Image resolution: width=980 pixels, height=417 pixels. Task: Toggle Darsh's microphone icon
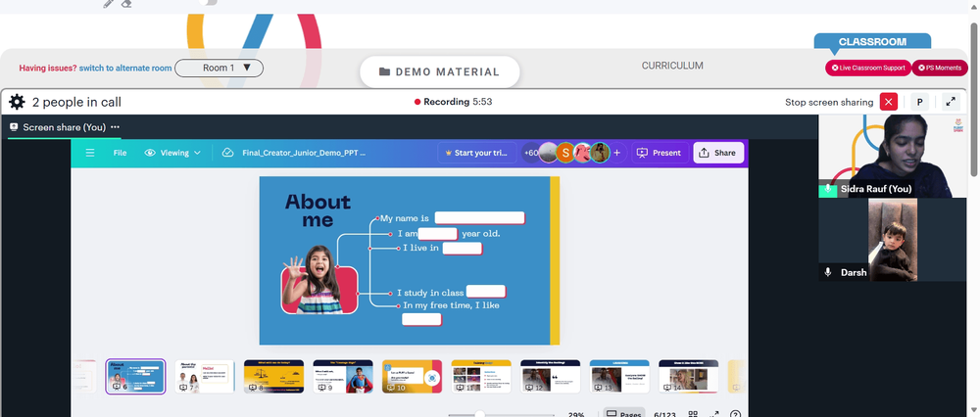(x=828, y=272)
